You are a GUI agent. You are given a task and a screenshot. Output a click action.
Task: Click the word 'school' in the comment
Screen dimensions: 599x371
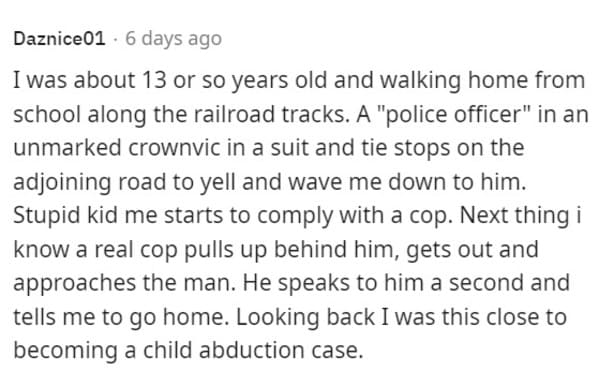click(47, 114)
